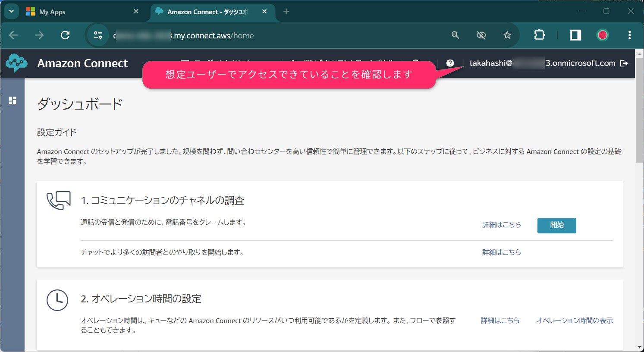Open the browser profile avatar
Image resolution: width=644 pixels, height=352 pixels.
click(603, 35)
